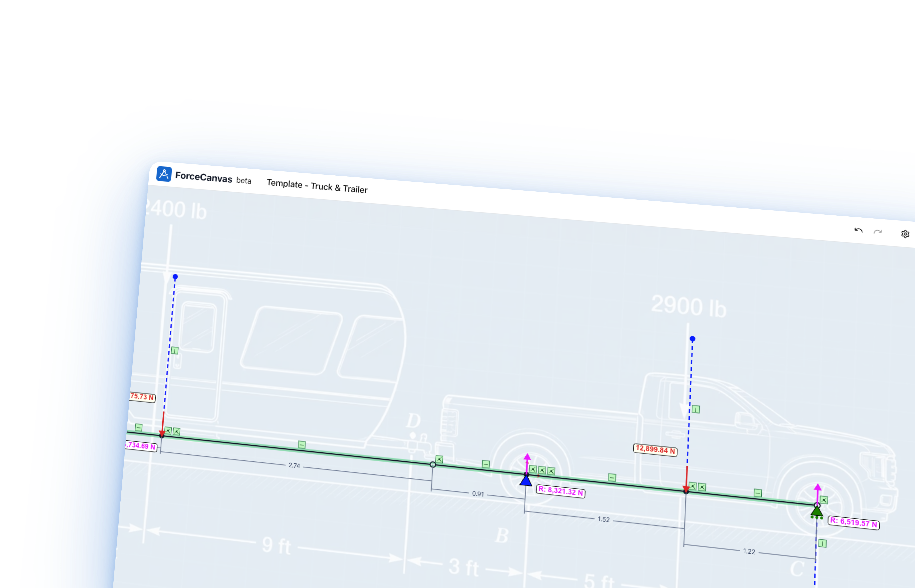The width and height of the screenshot is (915, 588).
Task: Select the hollow hinge node on the beam
Action: click(x=433, y=465)
